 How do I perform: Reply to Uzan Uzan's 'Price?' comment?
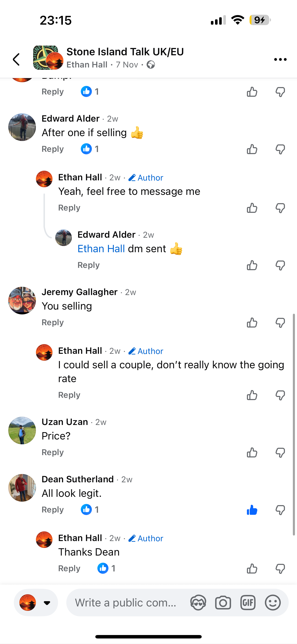52,452
